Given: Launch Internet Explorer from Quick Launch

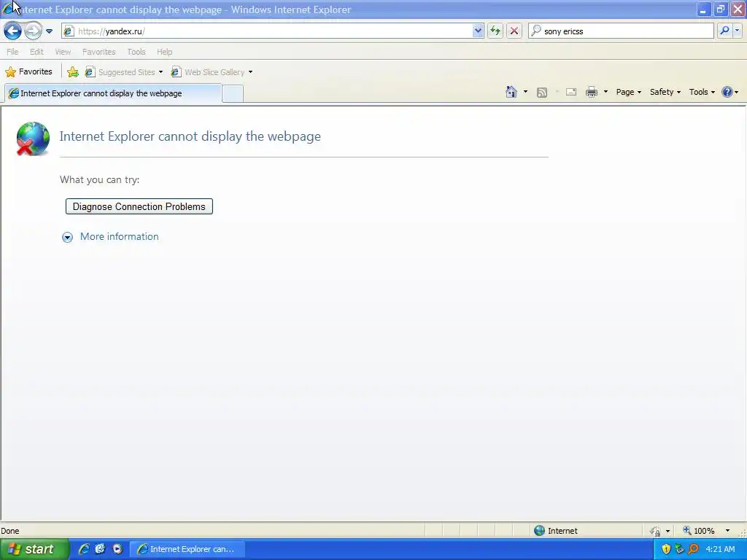Looking at the screenshot, I should pos(84,549).
